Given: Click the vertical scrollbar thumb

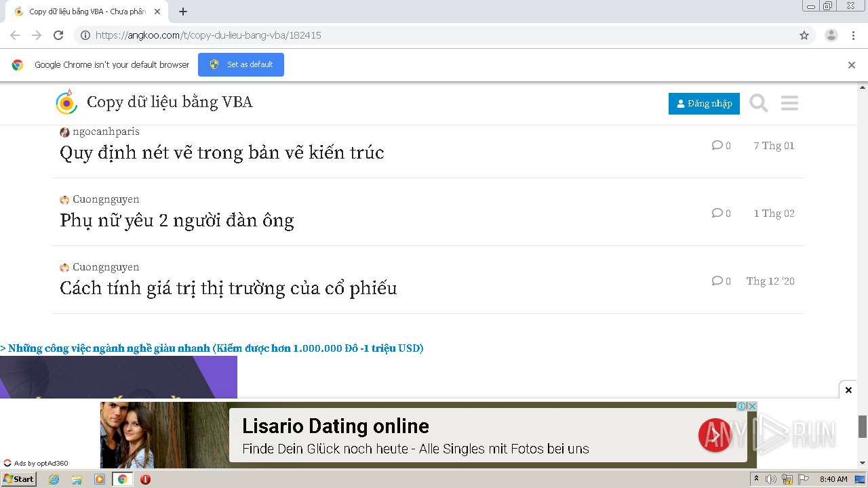Looking at the screenshot, I should pos(863,426).
